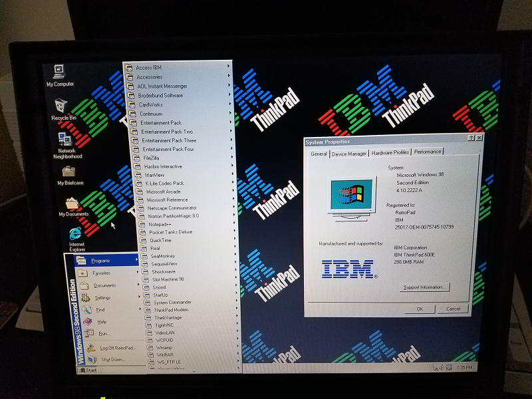Expand the Favorites submenu arrow

[138, 272]
